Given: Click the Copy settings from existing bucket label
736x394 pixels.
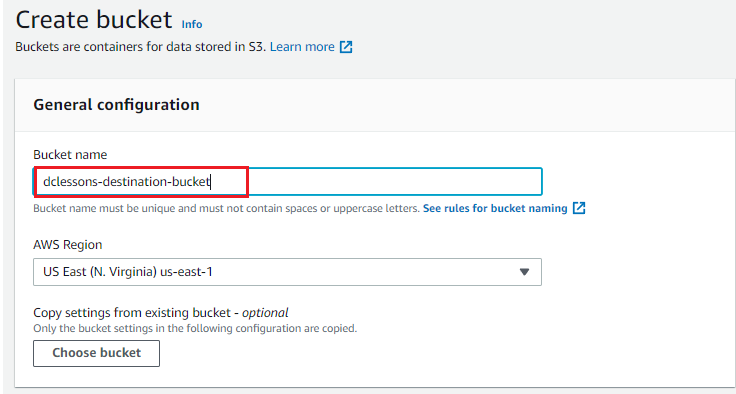Looking at the screenshot, I should click(x=132, y=313).
